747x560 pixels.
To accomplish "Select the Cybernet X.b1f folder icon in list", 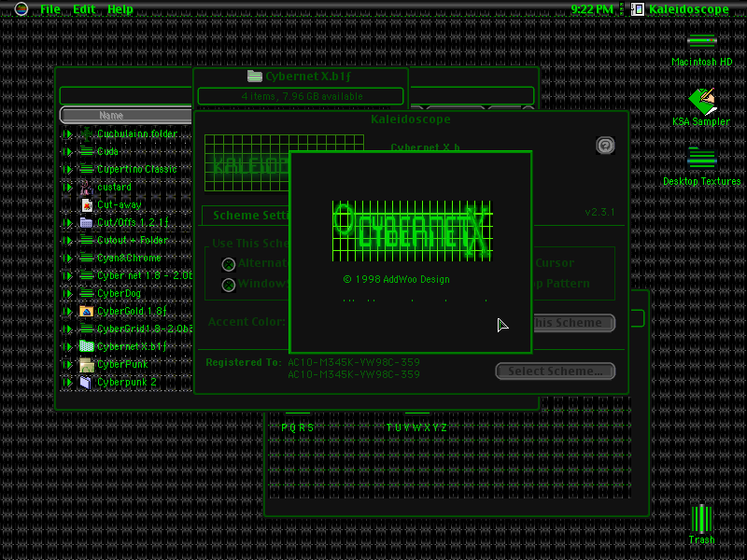I will click(x=86, y=346).
